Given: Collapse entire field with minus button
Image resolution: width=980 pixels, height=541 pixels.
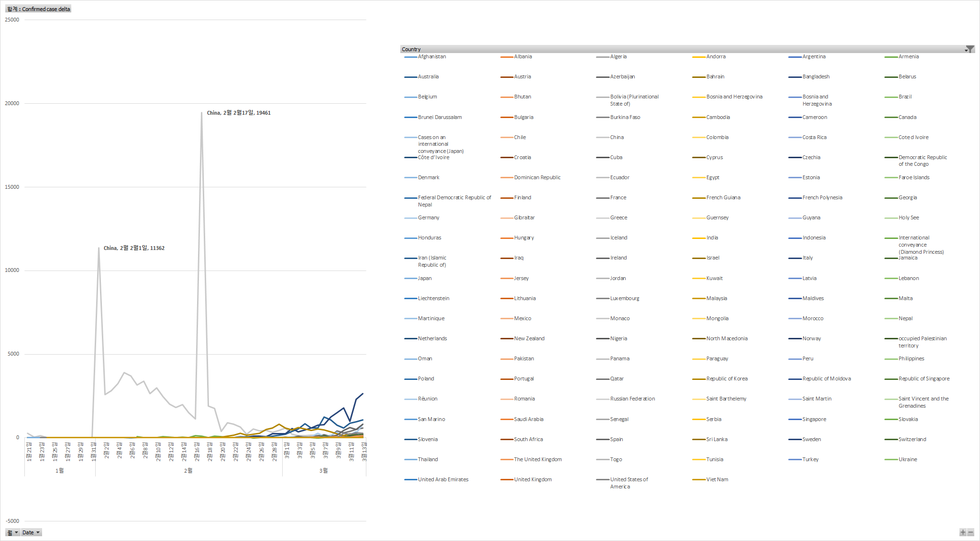Looking at the screenshot, I should coord(971,532).
